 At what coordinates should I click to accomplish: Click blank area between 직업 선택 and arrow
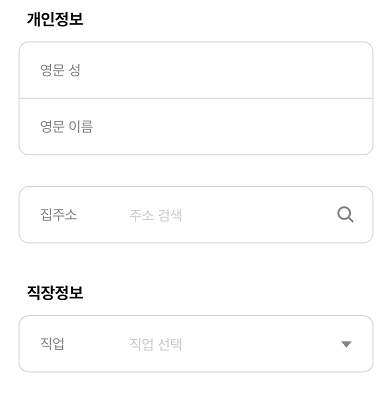pos(260,344)
